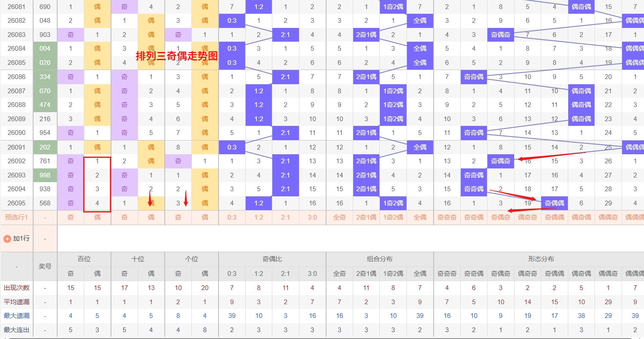Click the highlighted 奇偶偶 cell in row 26095

pyautogui.click(x=555, y=203)
